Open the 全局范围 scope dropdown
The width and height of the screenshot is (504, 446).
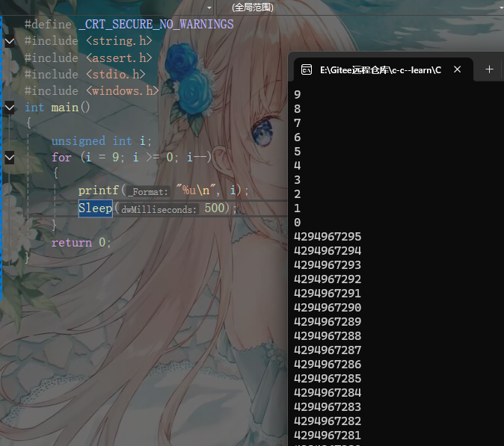(358, 7)
